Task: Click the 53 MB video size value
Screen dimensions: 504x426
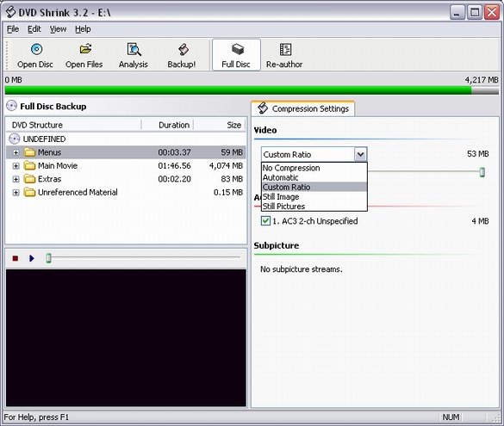Action: coord(477,154)
